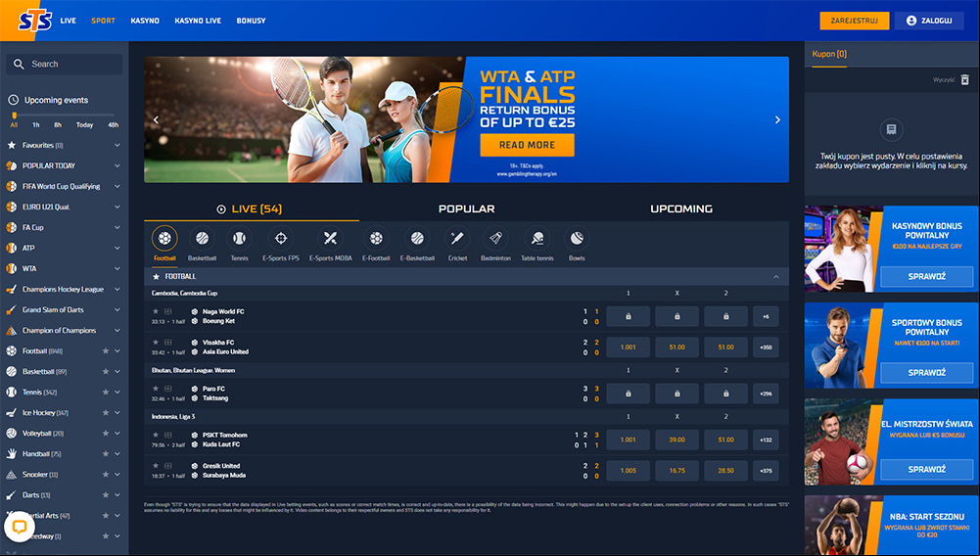
Task: Switch to the UPCOMING tab
Action: (x=681, y=208)
